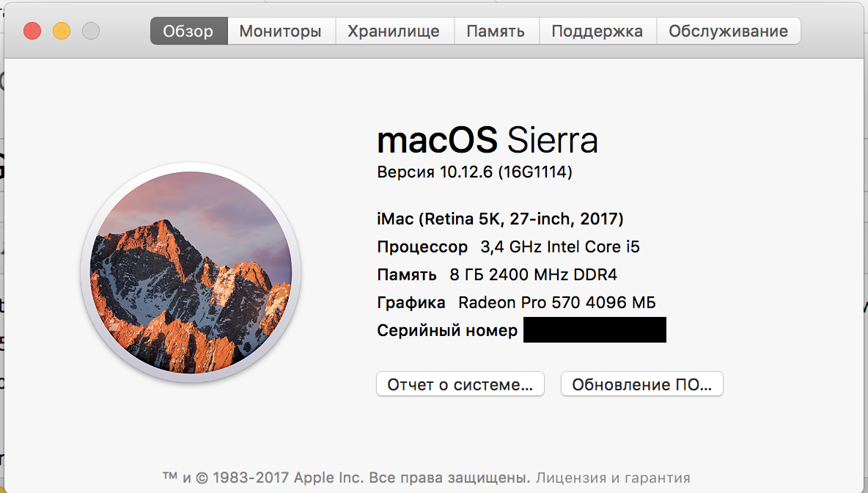Switch to the Обзор tab
Image resolution: width=868 pixels, height=493 pixels.
(x=188, y=31)
